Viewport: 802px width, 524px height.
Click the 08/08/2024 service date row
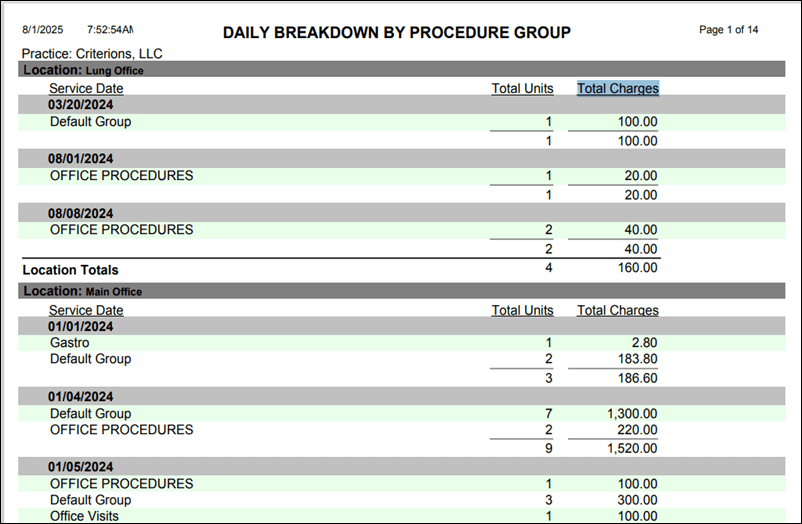[x=81, y=213]
